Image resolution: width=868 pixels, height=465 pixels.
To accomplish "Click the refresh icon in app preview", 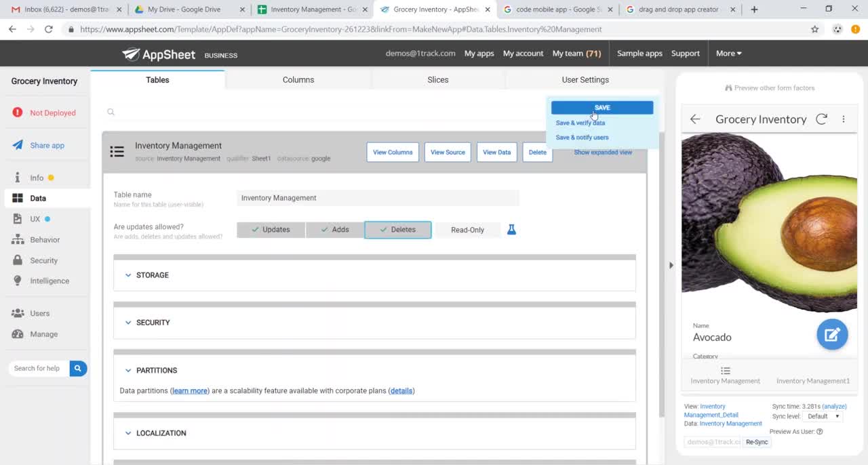I will (x=821, y=119).
